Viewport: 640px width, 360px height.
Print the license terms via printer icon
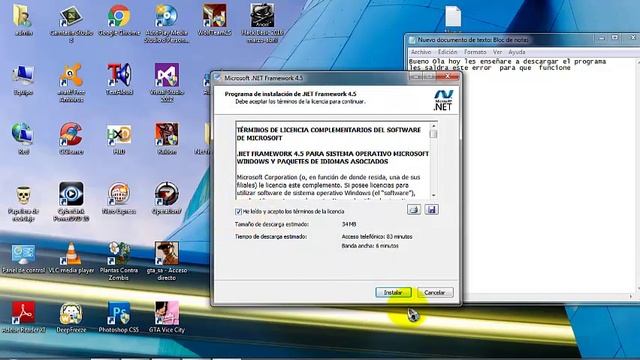click(x=414, y=210)
